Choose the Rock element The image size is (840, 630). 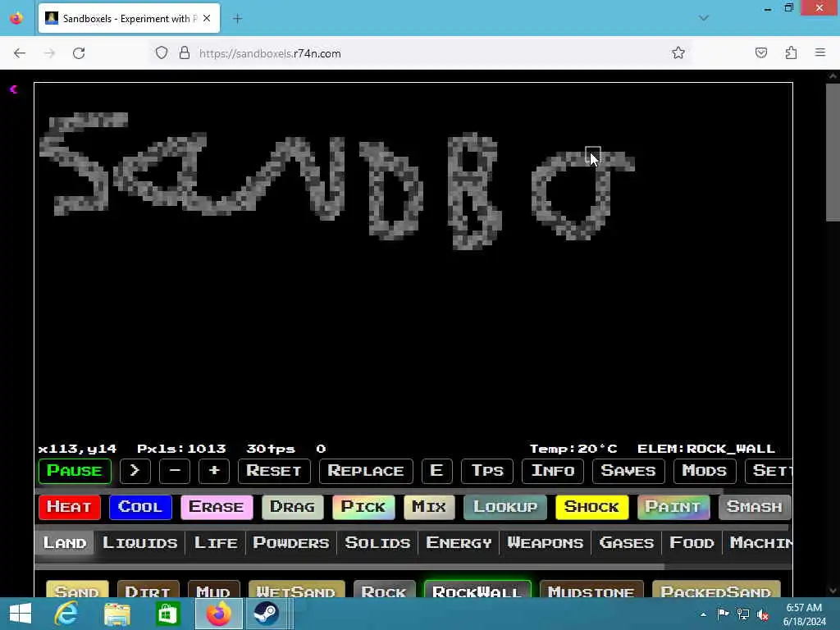384,589
